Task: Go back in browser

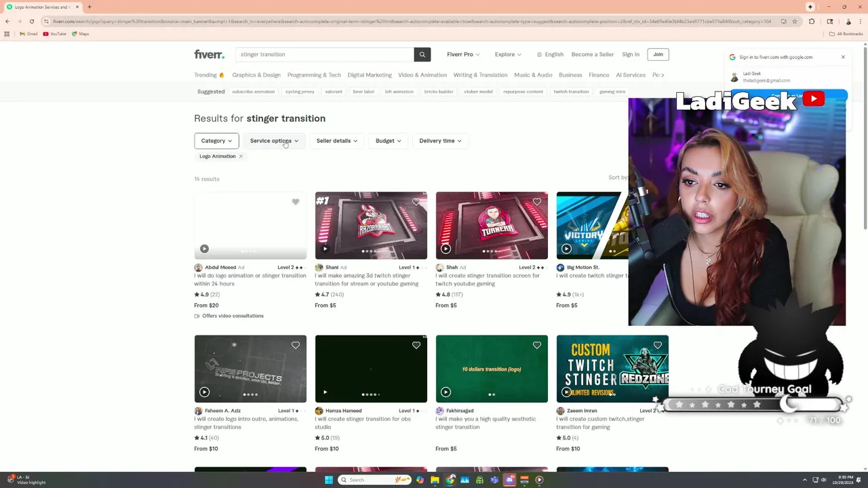Action: click(7, 22)
